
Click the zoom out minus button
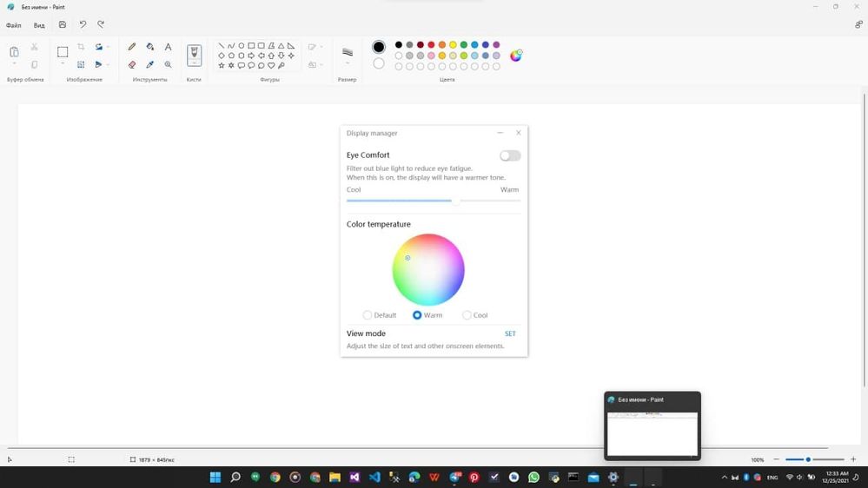(776, 459)
